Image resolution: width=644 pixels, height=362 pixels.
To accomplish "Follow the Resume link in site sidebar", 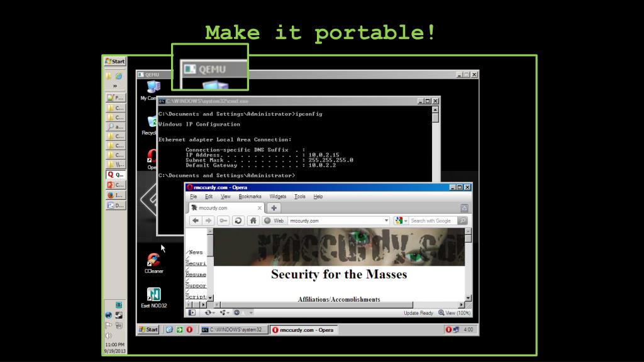I will (x=196, y=274).
